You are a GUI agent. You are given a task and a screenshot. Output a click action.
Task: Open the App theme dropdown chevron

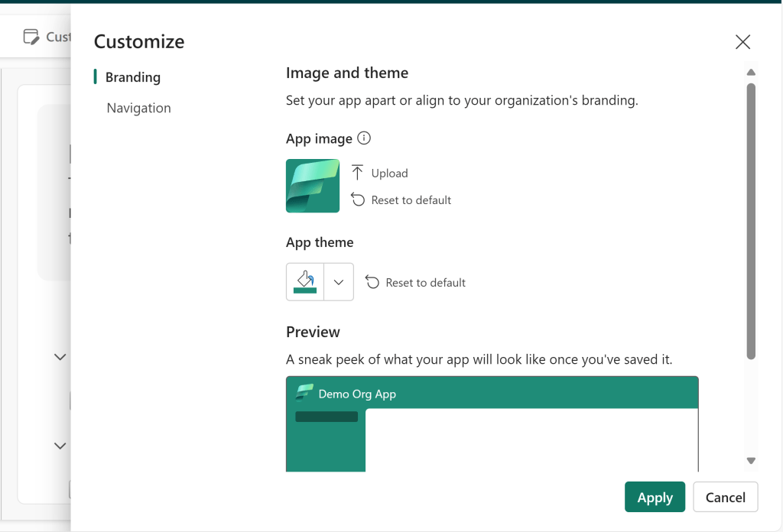tap(339, 282)
